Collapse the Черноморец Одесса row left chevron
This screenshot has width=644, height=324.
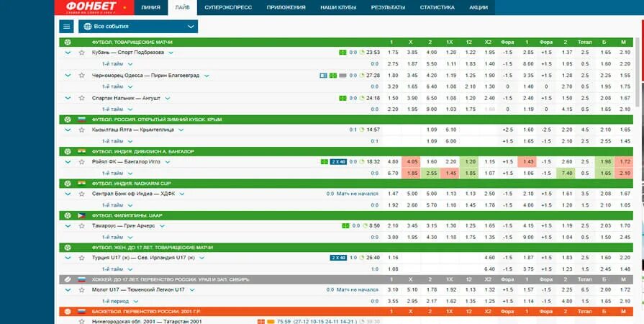[x=68, y=76]
